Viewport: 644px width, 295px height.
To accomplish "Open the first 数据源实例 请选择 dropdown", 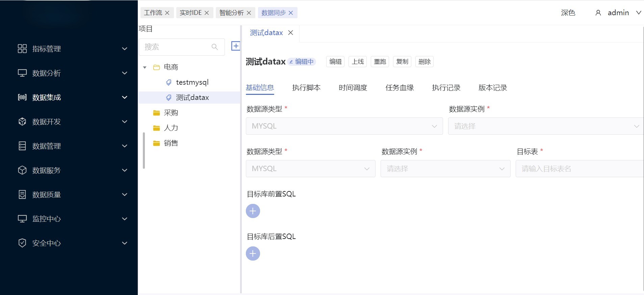I will pyautogui.click(x=546, y=126).
